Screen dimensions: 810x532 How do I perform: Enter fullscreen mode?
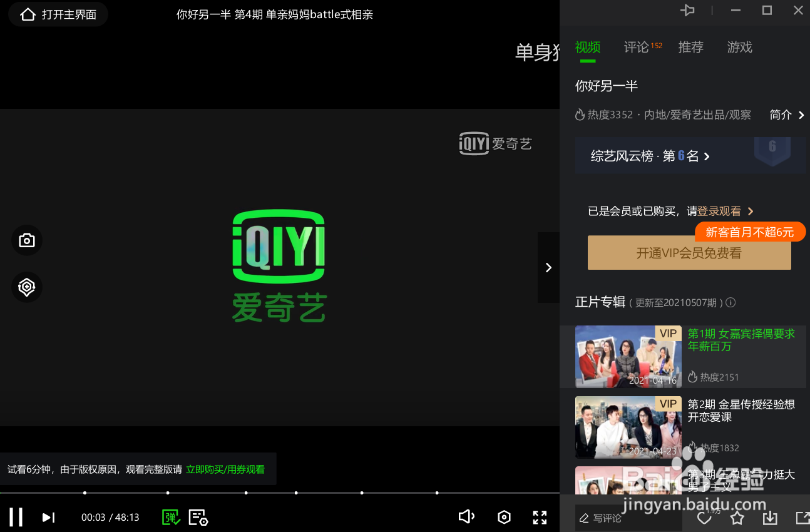click(540, 517)
